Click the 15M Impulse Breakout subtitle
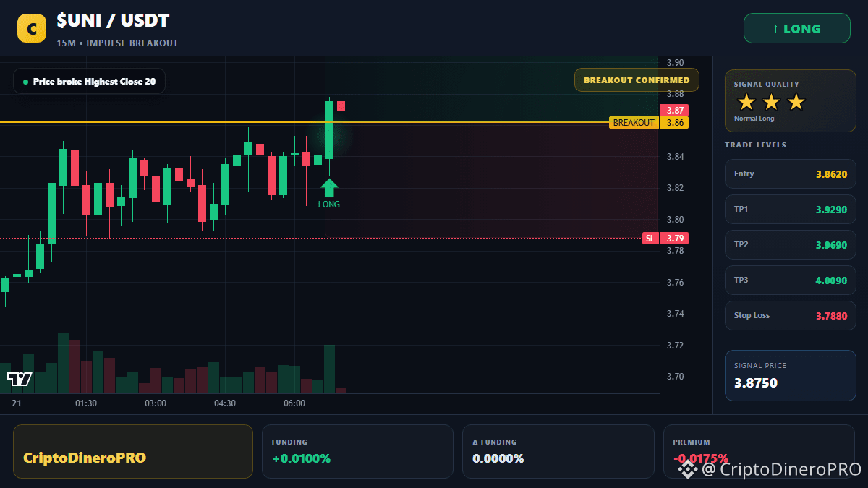This screenshot has height=488, width=868. coord(117,43)
